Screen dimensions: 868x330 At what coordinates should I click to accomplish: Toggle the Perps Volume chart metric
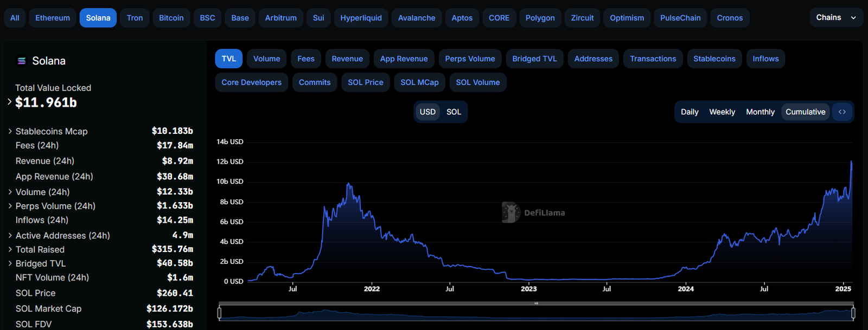click(x=470, y=59)
